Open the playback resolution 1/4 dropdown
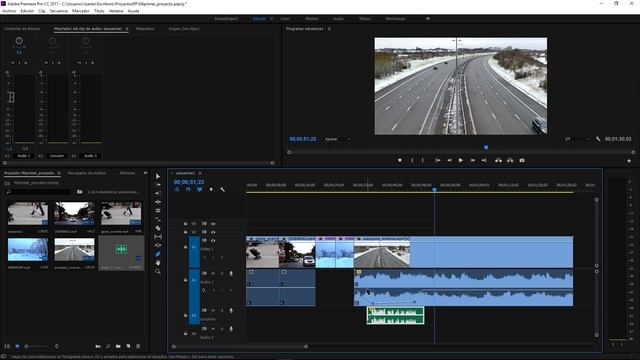The image size is (640, 360). [577, 139]
